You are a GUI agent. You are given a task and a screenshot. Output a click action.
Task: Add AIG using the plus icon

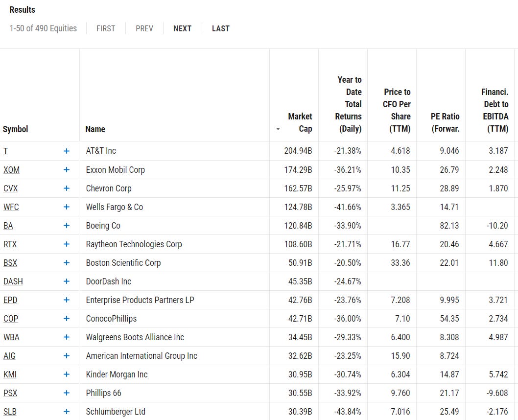pos(67,355)
